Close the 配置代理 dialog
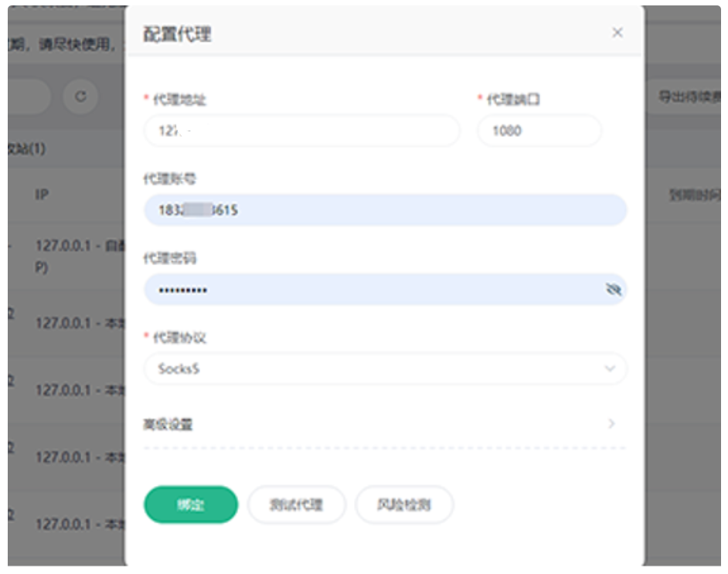This screenshot has width=728, height=574. (617, 32)
